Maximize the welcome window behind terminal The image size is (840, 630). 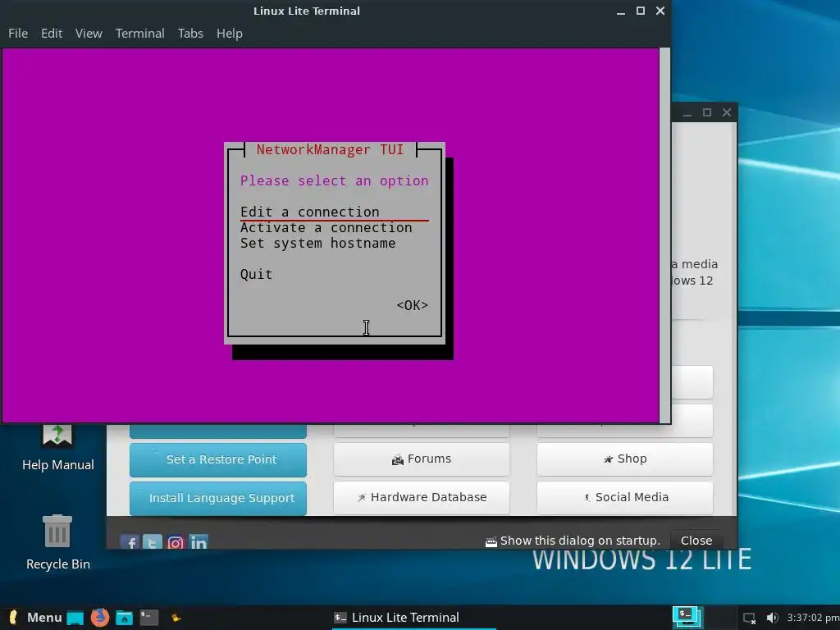click(707, 112)
